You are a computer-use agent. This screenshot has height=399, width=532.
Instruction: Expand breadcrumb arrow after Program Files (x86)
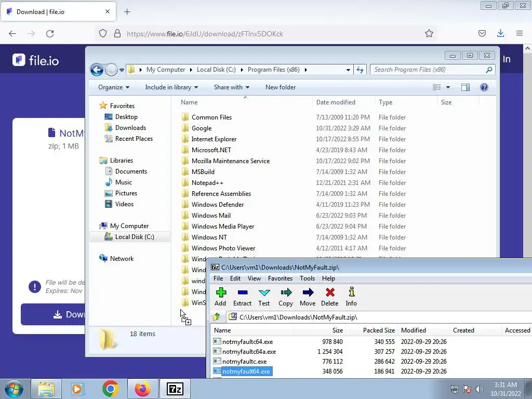coord(305,70)
